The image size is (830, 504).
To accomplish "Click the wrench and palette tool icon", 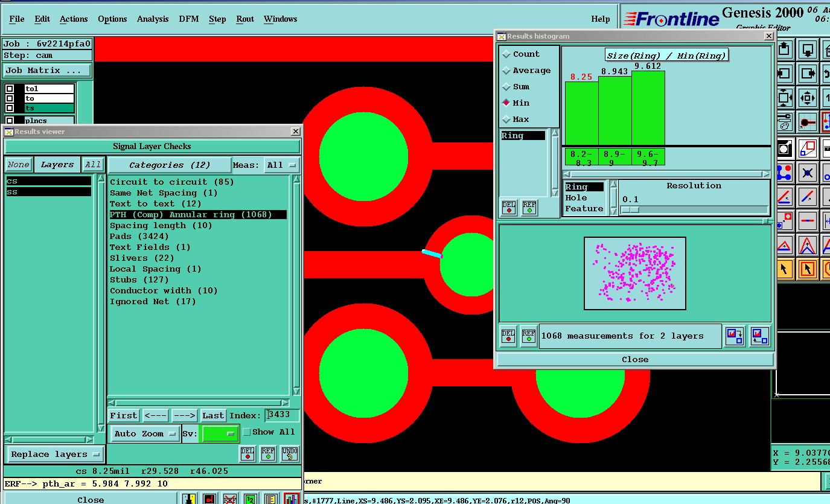I will pos(784,122).
